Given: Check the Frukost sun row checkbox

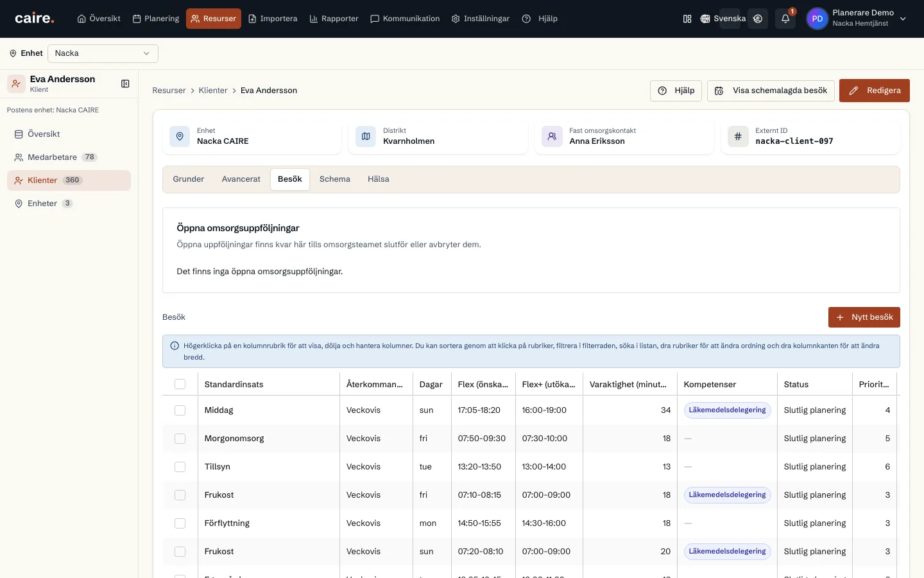Looking at the screenshot, I should pos(180,551).
